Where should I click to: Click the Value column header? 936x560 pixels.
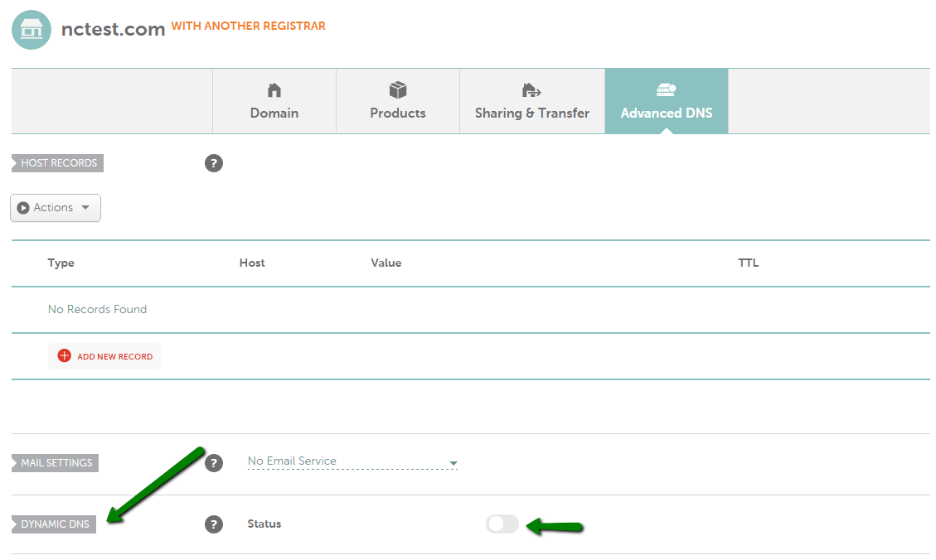[x=386, y=263]
